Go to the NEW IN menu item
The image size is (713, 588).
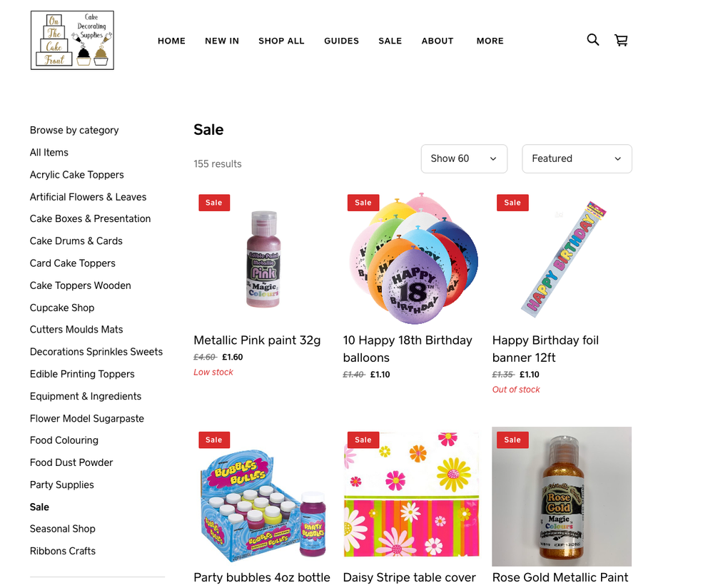pyautogui.click(x=222, y=41)
